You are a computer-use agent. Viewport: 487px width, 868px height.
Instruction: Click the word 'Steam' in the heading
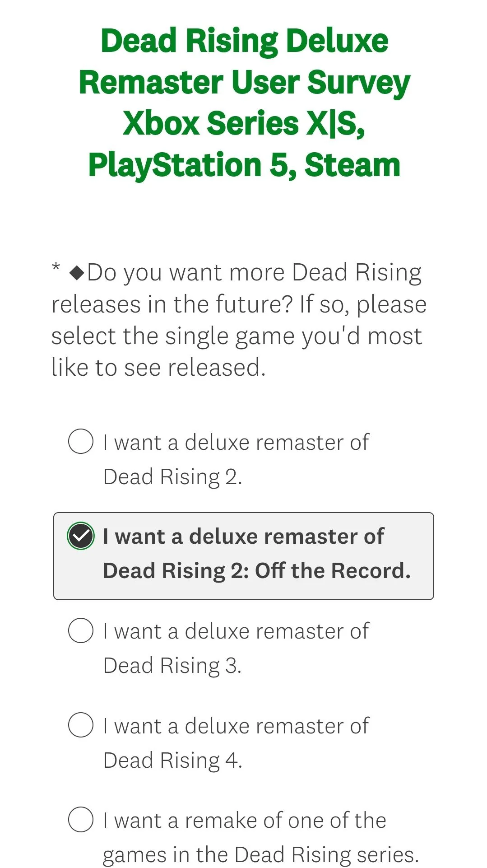[x=352, y=165]
